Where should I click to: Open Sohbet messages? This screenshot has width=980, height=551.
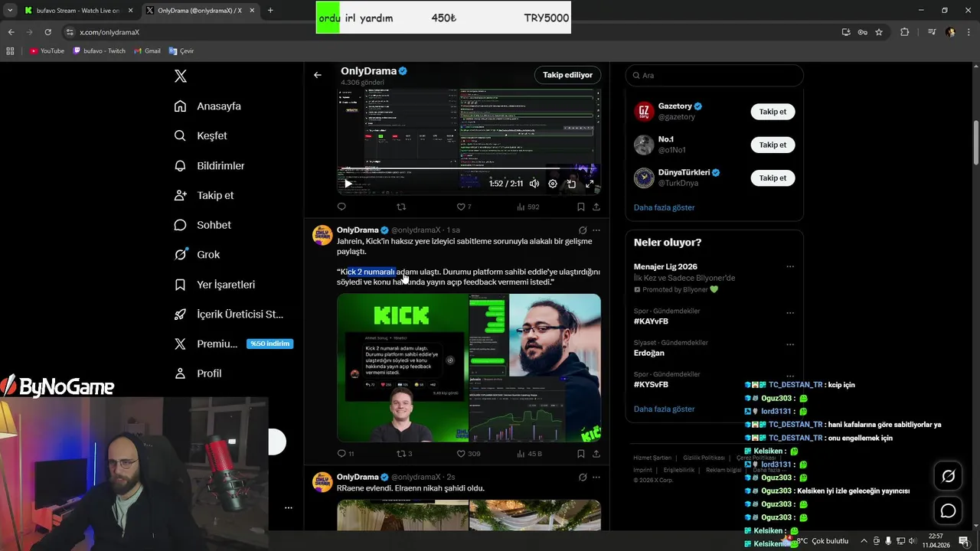tap(202, 225)
